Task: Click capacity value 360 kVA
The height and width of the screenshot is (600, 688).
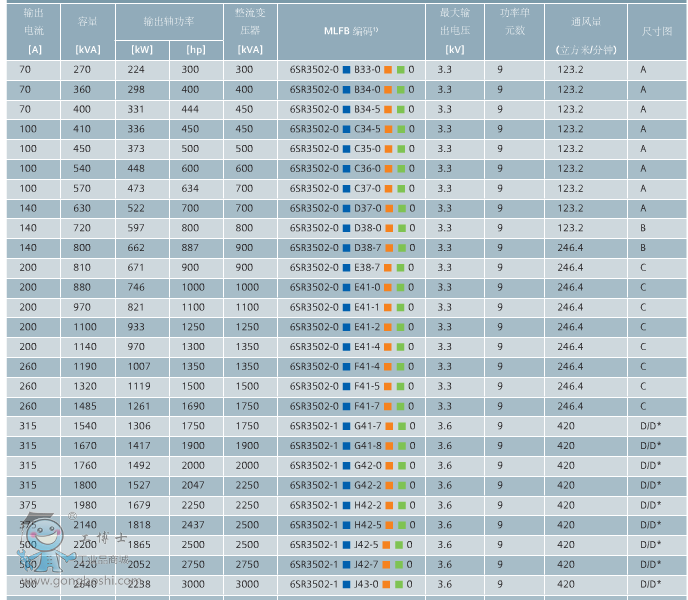Action: 82,90
